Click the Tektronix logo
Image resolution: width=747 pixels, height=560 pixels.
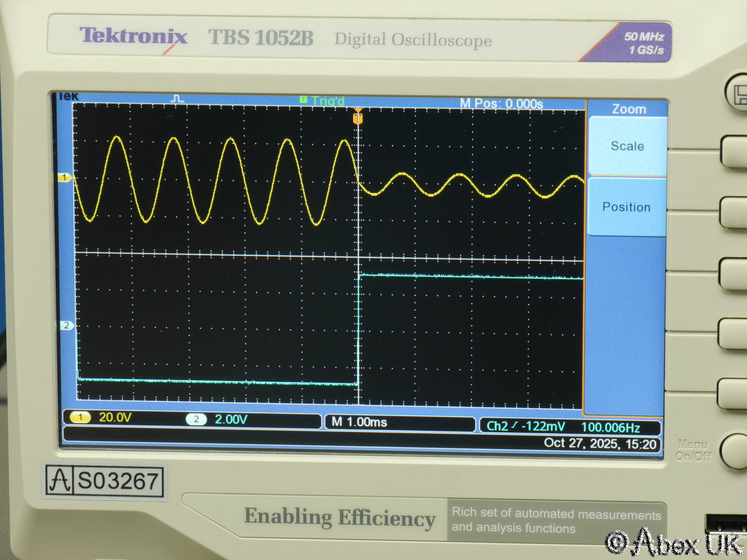tap(134, 37)
